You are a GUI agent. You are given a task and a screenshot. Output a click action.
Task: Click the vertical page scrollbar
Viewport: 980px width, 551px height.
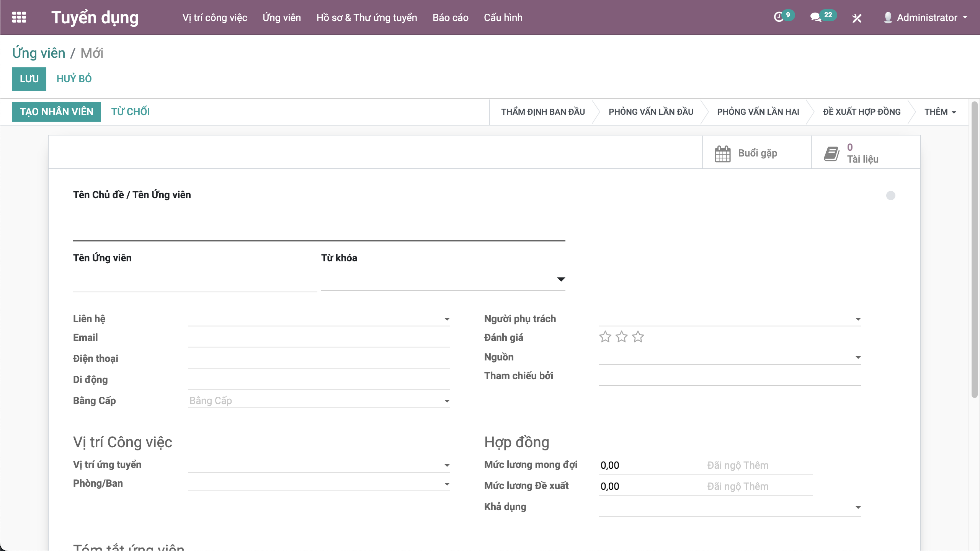[975, 249]
